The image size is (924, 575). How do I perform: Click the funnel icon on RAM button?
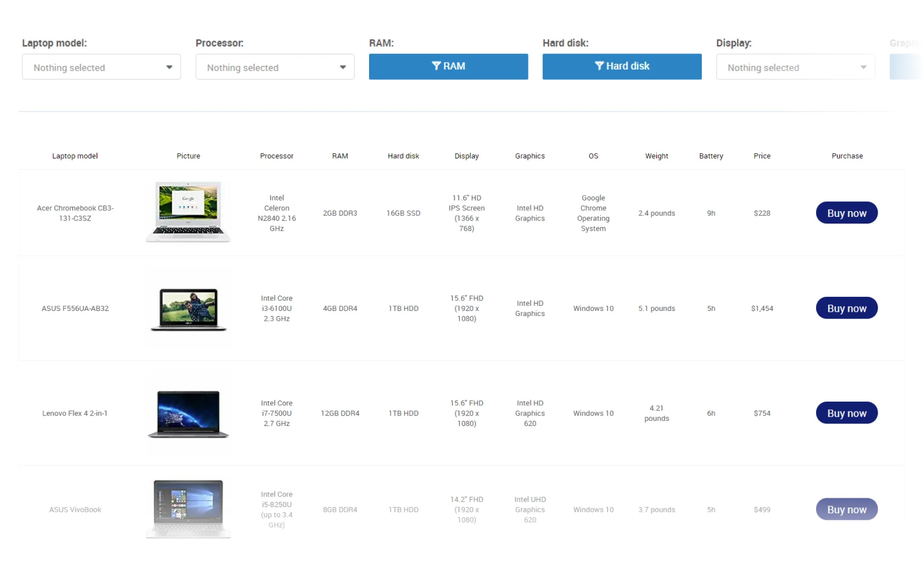point(436,66)
